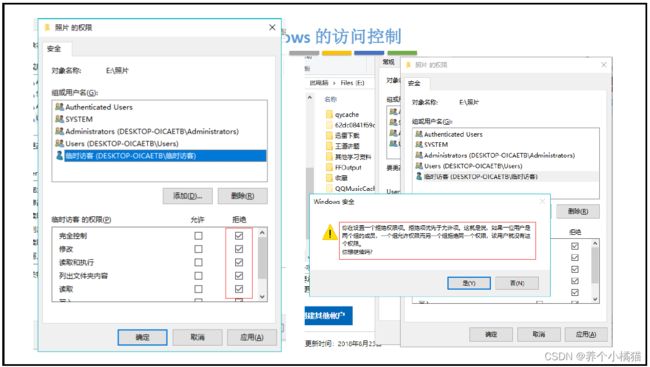Select Users group icon in left dialog
The image size is (650, 367).
59,143
